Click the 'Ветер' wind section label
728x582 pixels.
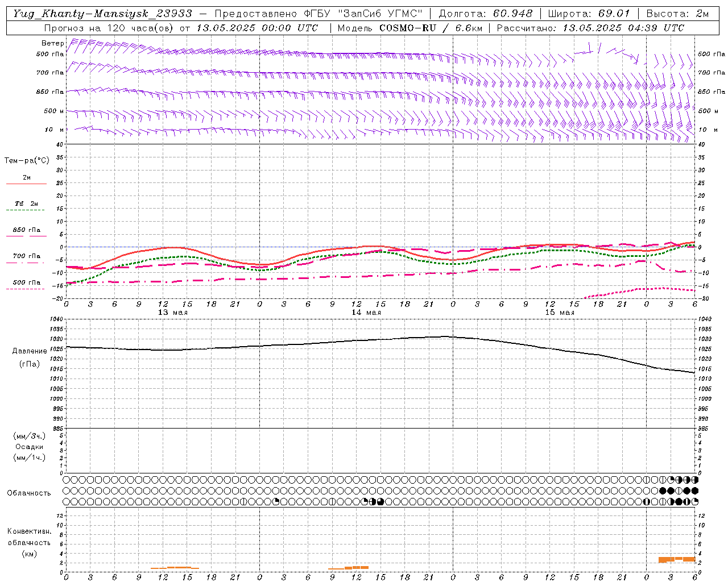click(53, 43)
